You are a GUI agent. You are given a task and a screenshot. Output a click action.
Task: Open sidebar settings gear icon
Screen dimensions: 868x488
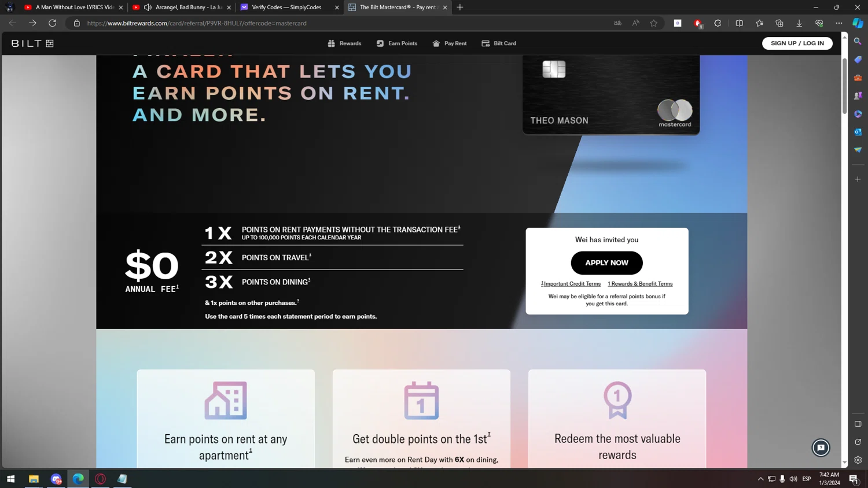click(x=858, y=460)
